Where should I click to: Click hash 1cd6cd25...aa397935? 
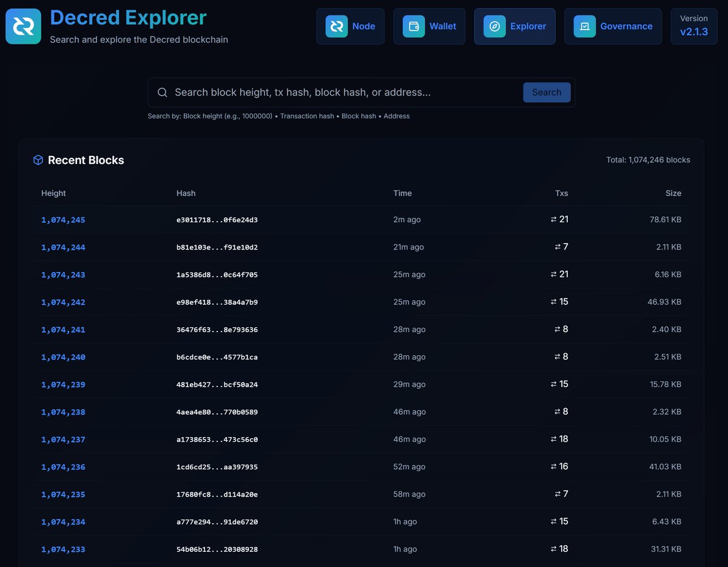(x=217, y=467)
